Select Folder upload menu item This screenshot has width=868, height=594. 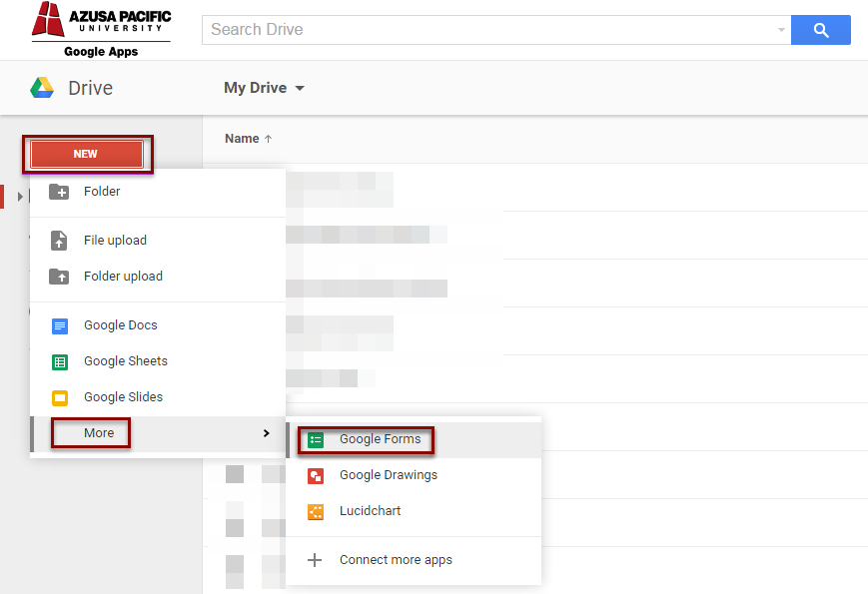(158, 277)
